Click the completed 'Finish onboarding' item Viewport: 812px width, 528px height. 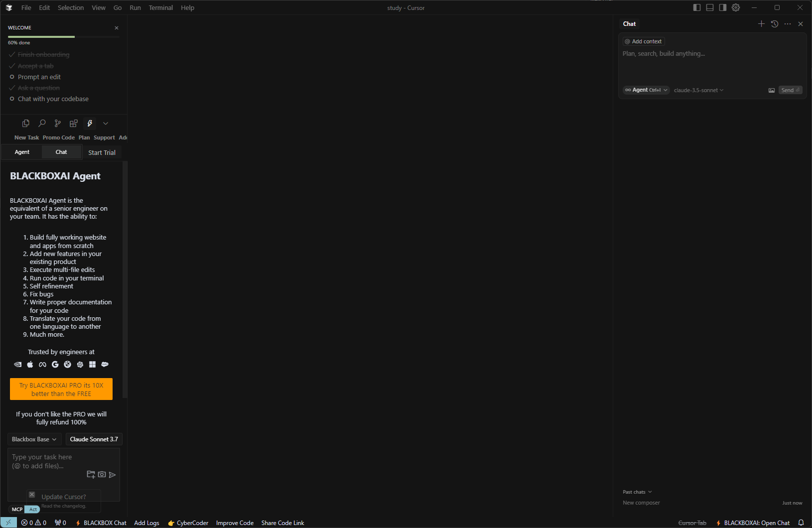(43, 54)
